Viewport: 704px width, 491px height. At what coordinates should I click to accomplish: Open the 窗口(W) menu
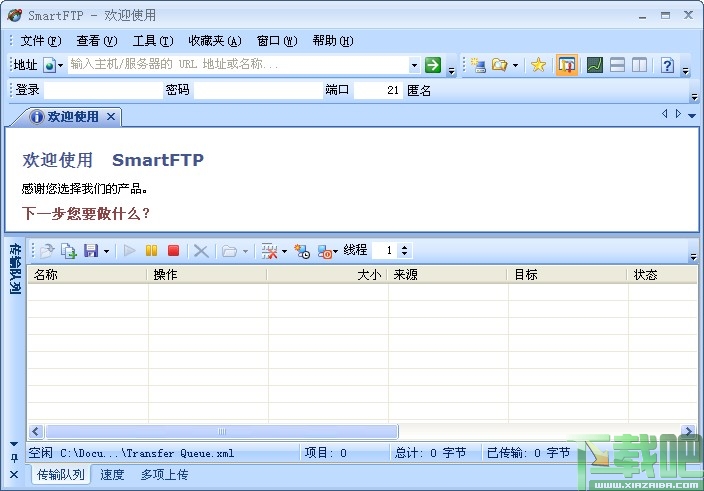point(277,41)
